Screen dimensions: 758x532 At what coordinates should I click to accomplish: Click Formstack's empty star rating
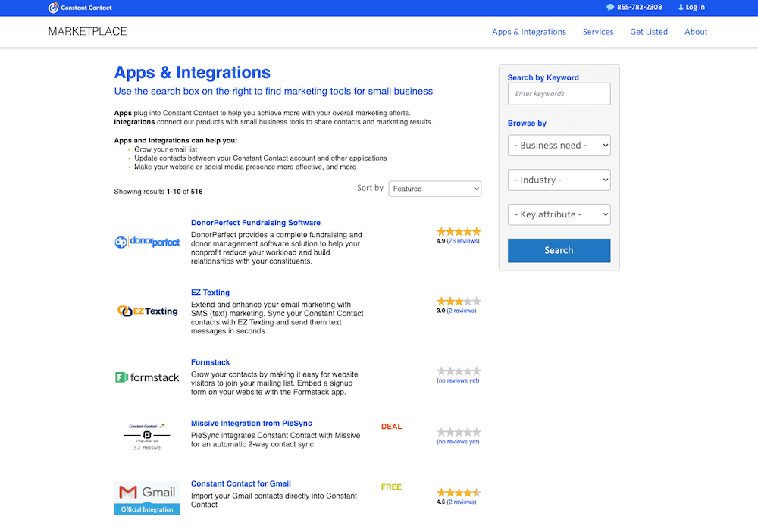point(459,371)
